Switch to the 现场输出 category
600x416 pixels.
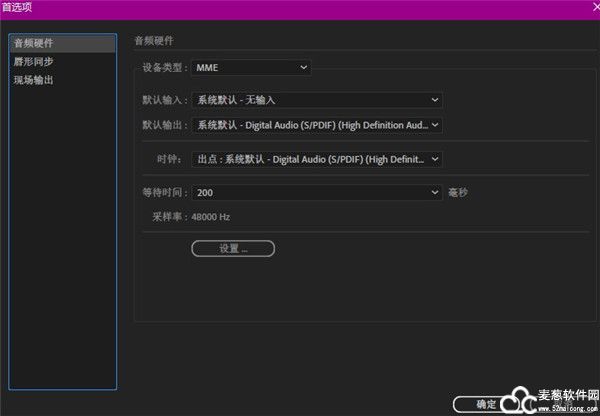point(34,79)
